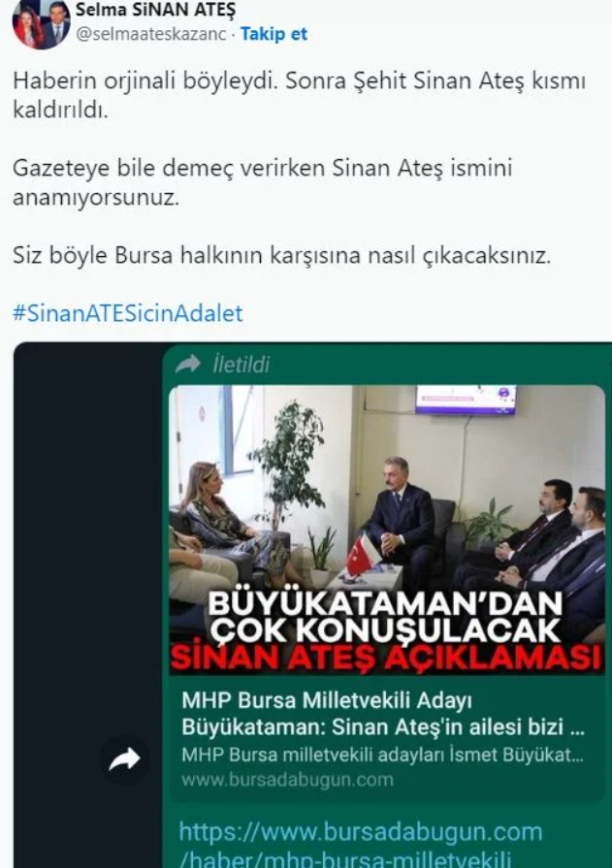Click the İletildi forwarded label text
The width and height of the screenshot is (612, 868).
(241, 365)
